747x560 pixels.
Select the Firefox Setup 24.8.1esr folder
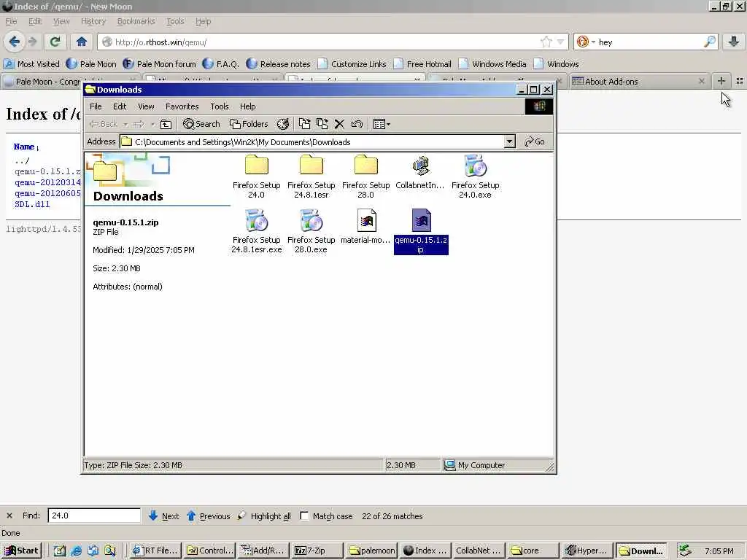[311, 176]
